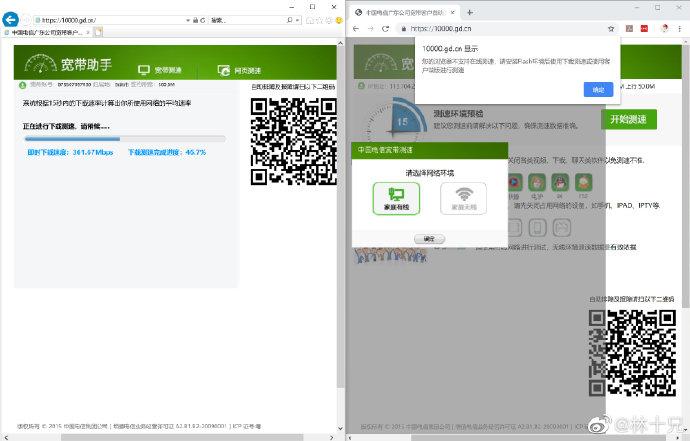
Task: Bookmark this page with the star icon
Action: tap(611, 29)
